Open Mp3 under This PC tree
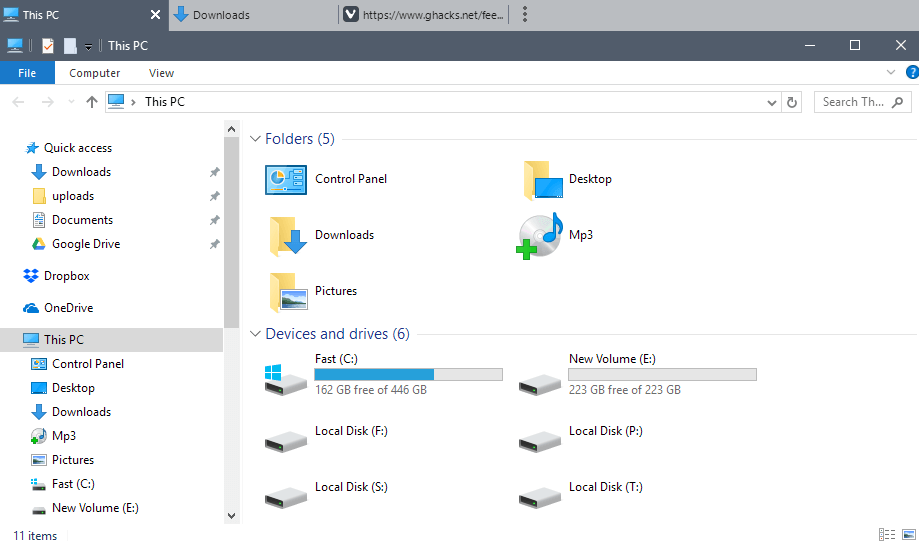This screenshot has height=544, width=919. (x=64, y=436)
